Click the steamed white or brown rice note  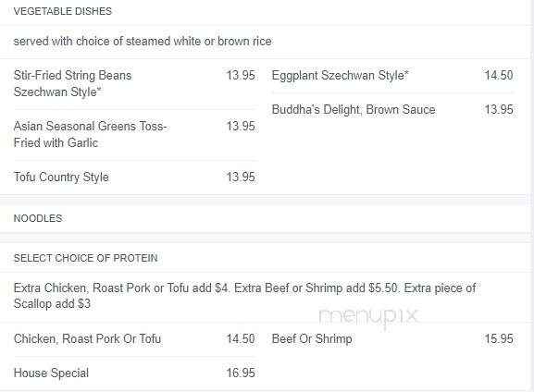tap(143, 42)
